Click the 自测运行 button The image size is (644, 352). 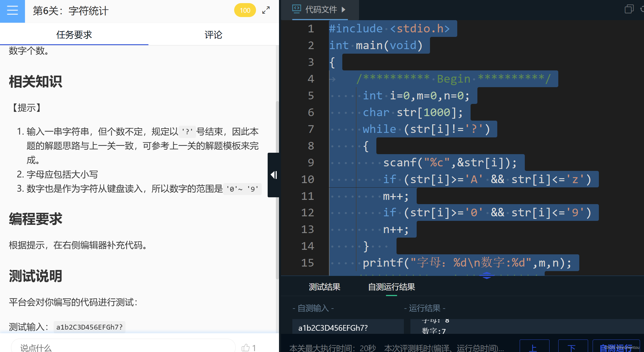[616, 347]
